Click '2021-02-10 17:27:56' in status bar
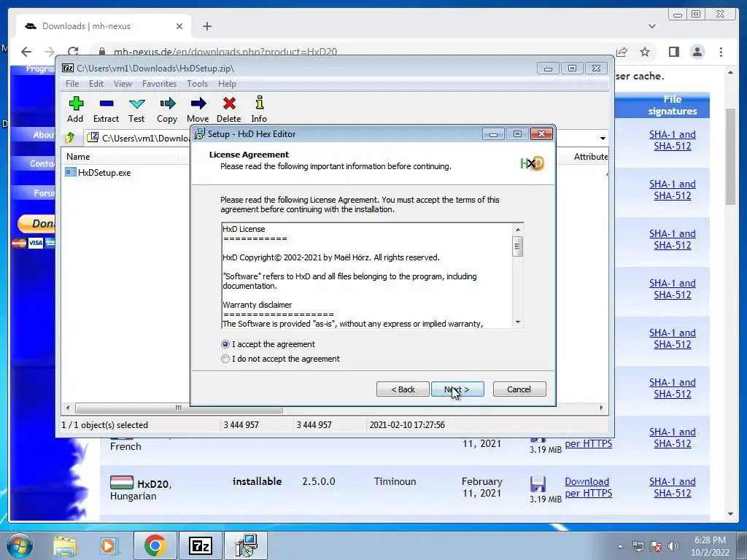 point(407,425)
